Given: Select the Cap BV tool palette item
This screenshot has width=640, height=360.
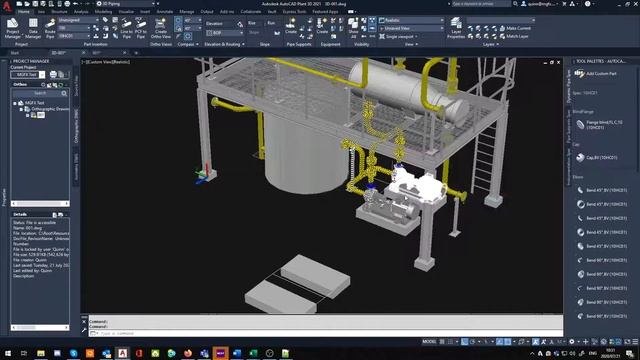Looking at the screenshot, I should [597, 157].
